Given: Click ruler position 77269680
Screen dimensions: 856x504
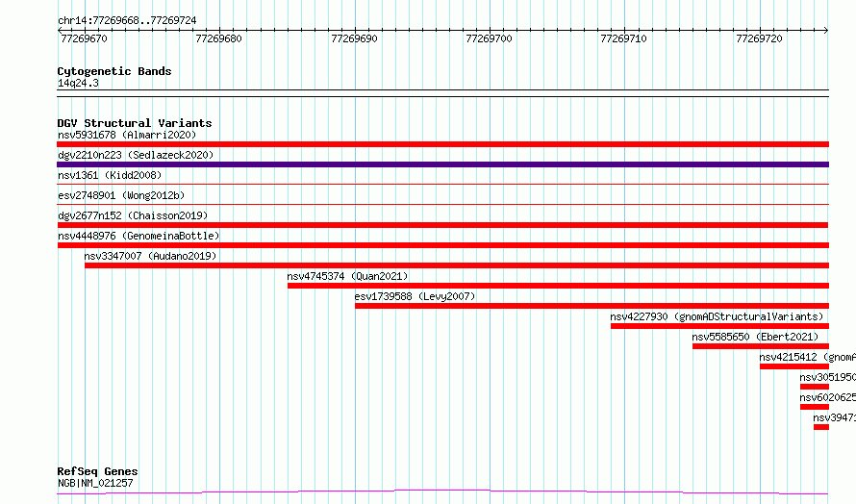Looking at the screenshot, I should (218, 38).
